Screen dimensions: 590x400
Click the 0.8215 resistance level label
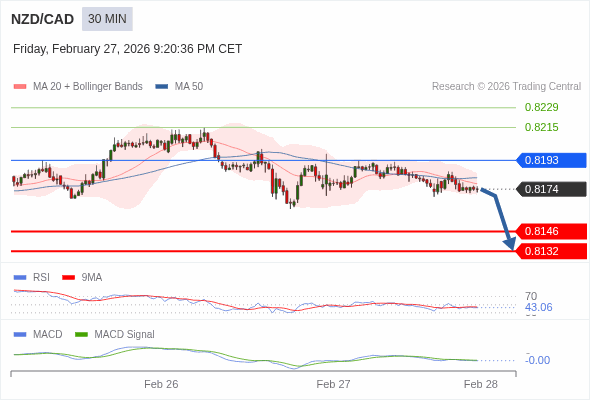pyautogui.click(x=541, y=127)
